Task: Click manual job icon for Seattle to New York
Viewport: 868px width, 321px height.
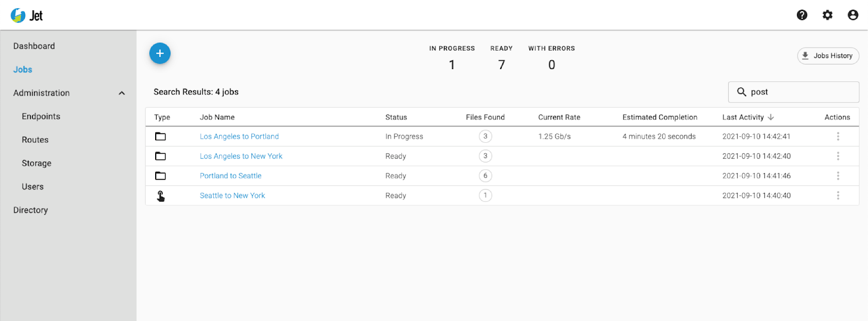Action: (161, 196)
